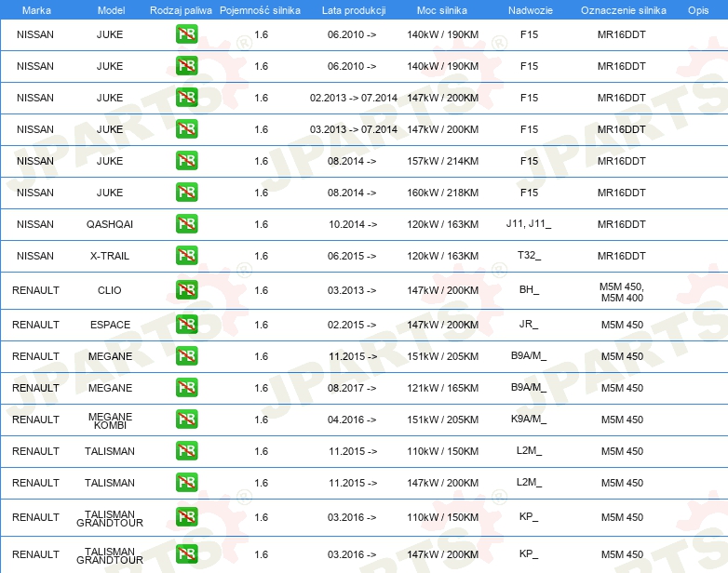The width and height of the screenshot is (728, 573).
Task: Click fuel icon for Juke 03.2013 -> 07.2014 row
Action: click(x=186, y=128)
